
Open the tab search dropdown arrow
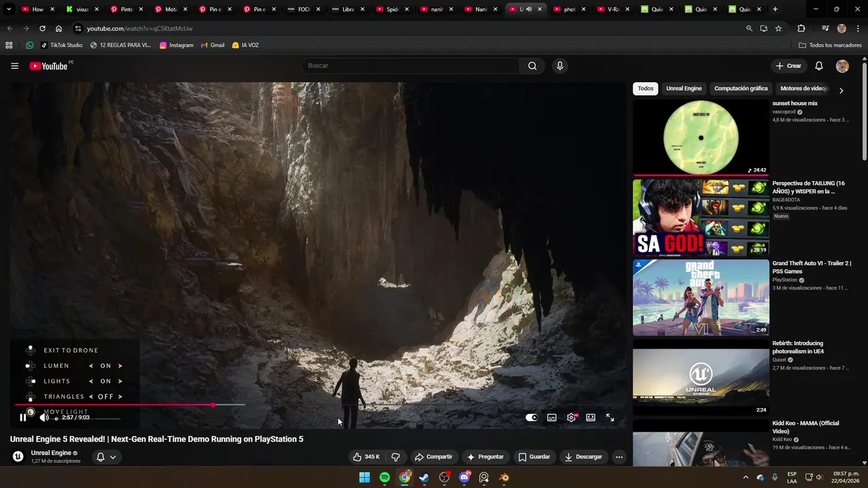[x=9, y=9]
